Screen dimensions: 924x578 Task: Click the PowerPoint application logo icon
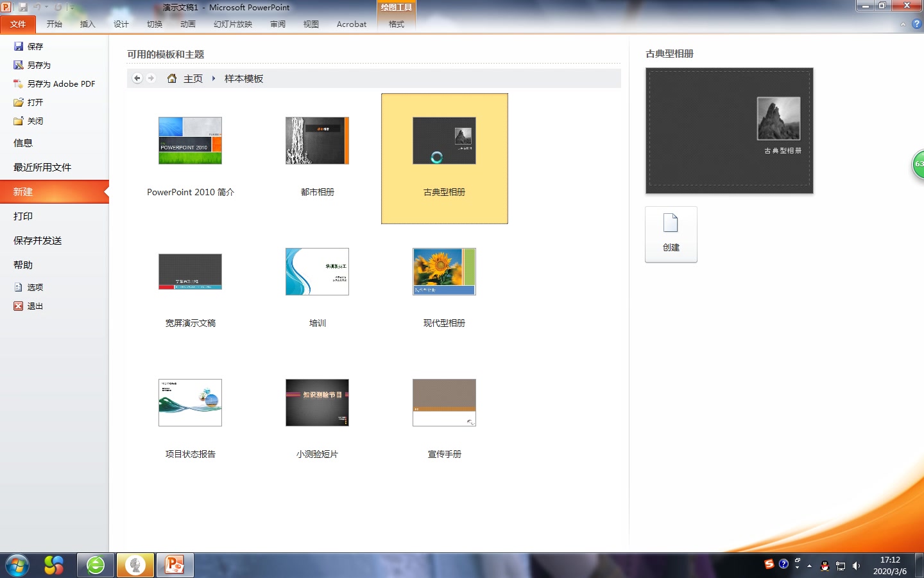6,7
